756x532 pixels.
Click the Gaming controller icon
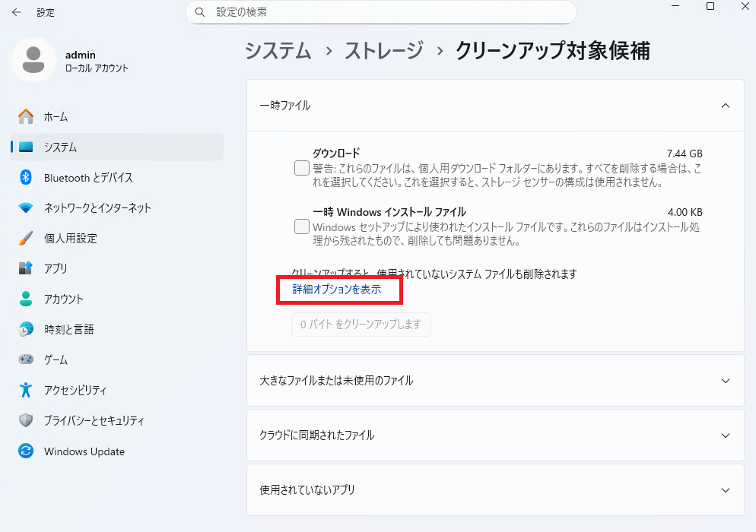tap(26, 359)
